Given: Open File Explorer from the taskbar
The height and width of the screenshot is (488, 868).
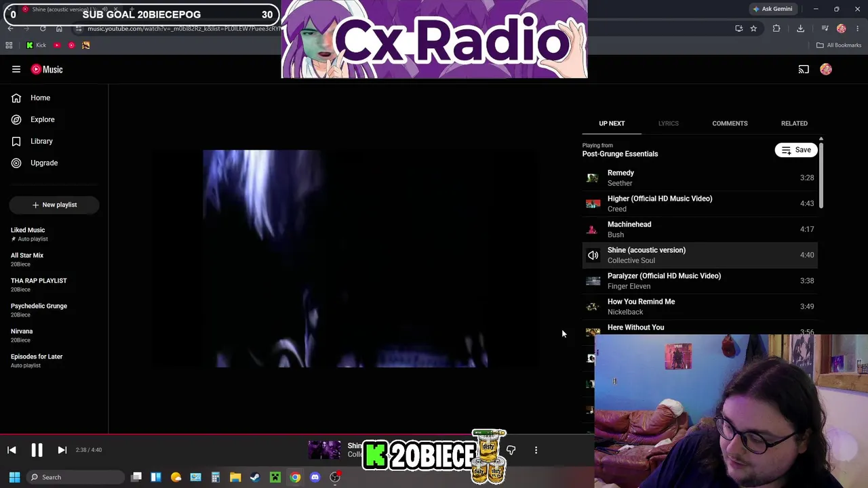Looking at the screenshot, I should click(x=235, y=477).
